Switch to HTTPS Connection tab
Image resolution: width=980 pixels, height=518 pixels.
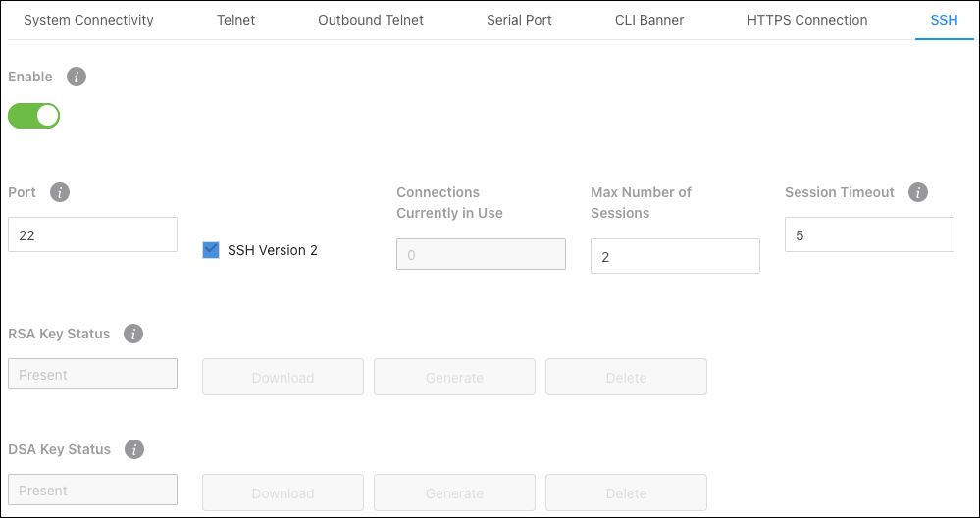pyautogui.click(x=807, y=20)
